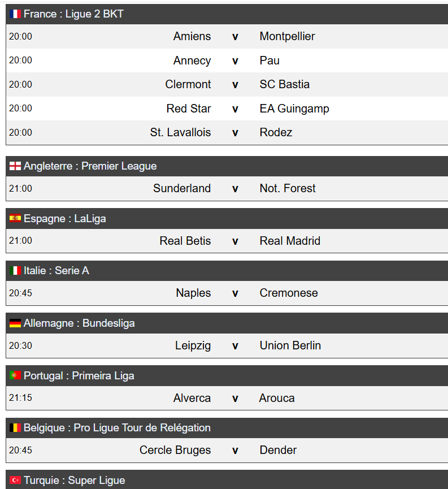Viewport: 448px width, 489px height.
Task: Click the Turkey flag icon
Action: (x=15, y=480)
